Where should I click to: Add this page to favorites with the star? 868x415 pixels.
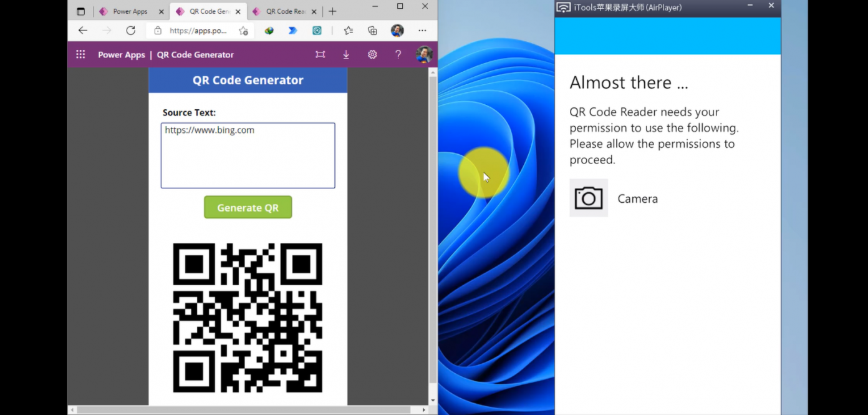click(x=243, y=30)
